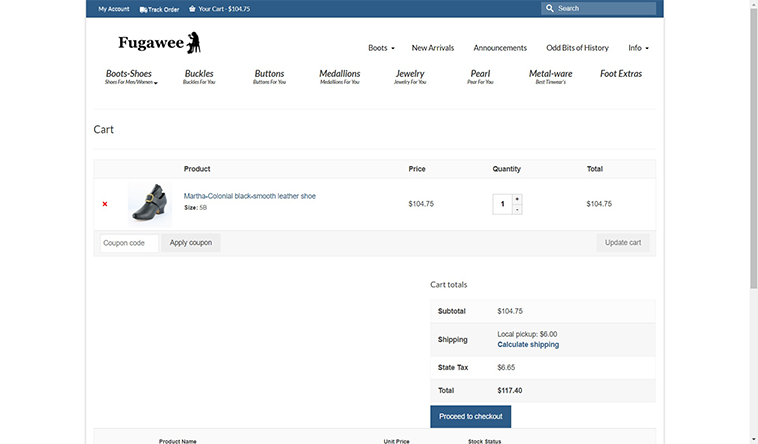Click the Fugawee logo
758x444 pixels.
point(160,43)
